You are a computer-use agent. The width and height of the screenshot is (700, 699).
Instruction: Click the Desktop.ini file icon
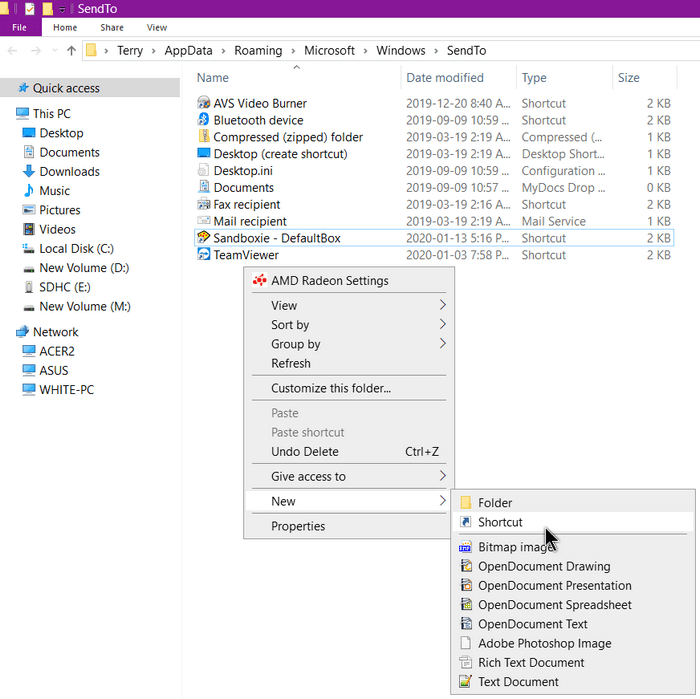204,171
